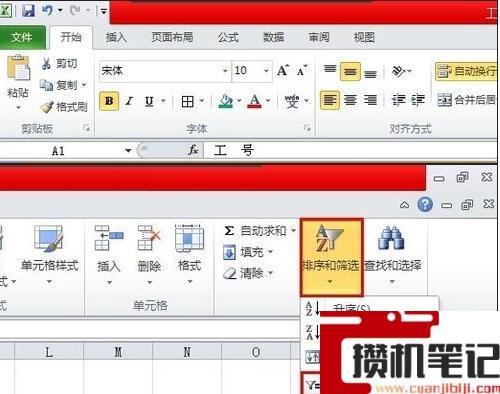Click the 合并后居中 merge button

(x=467, y=100)
